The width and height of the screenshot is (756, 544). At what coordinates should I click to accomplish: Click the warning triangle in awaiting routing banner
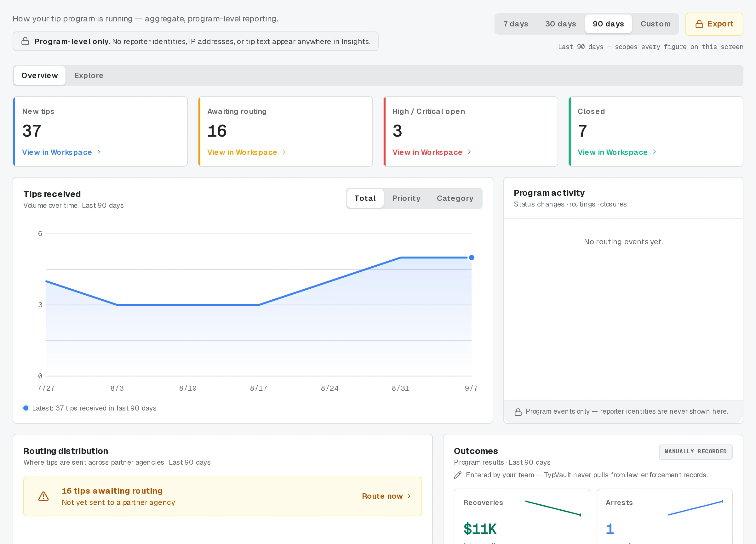(x=43, y=496)
